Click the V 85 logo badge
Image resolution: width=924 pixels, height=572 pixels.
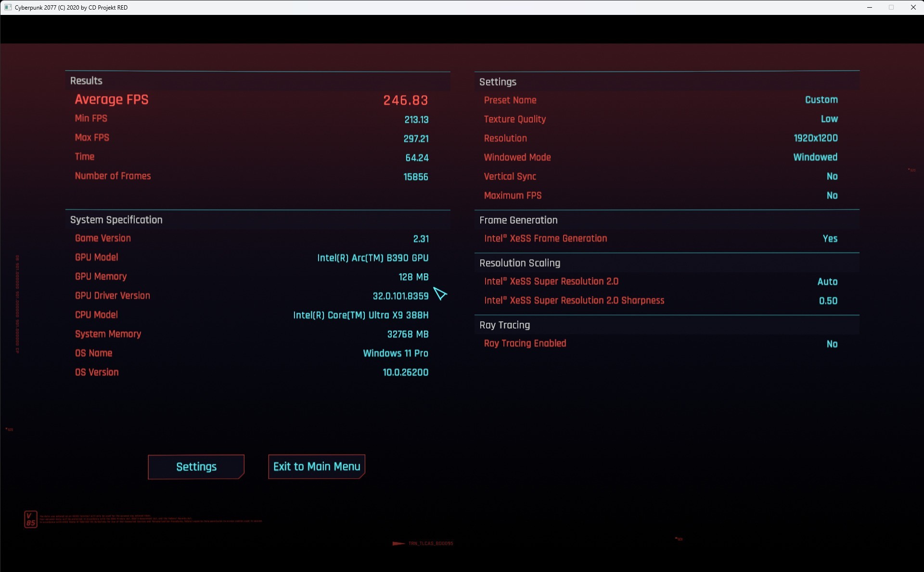[x=30, y=519]
